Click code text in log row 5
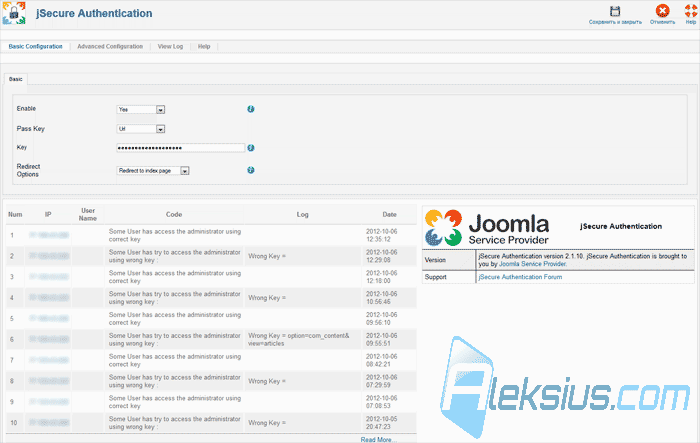 [x=175, y=318]
